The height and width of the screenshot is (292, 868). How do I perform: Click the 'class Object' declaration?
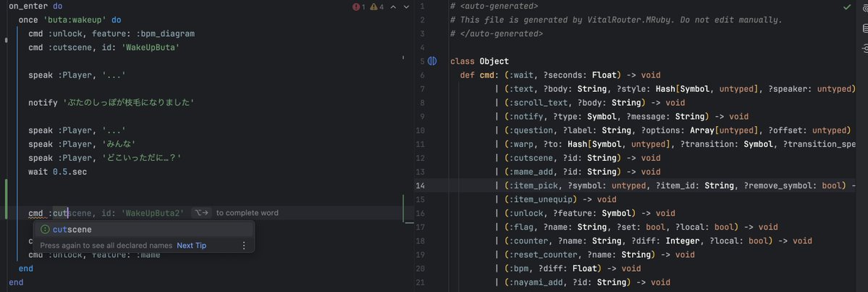click(479, 61)
